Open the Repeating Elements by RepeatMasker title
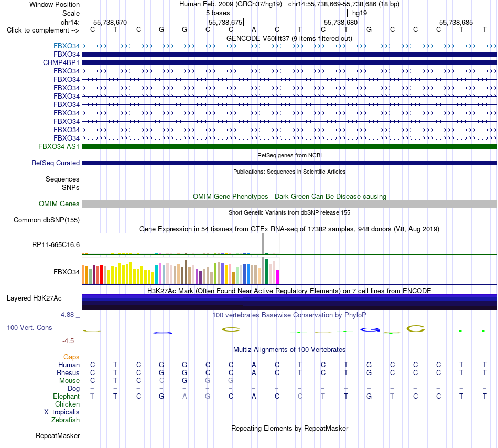This screenshot has width=498, height=448. point(289,428)
